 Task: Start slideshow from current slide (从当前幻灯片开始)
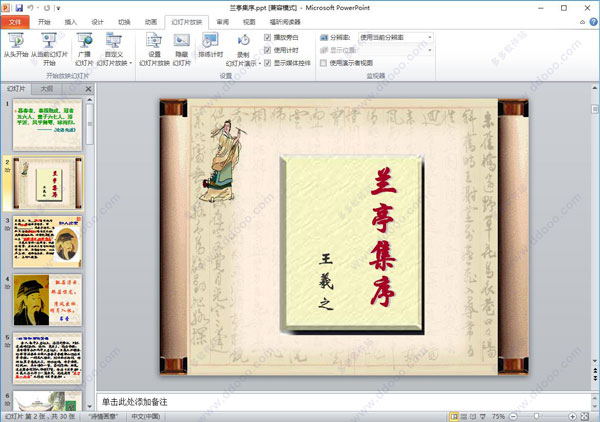pos(49,50)
